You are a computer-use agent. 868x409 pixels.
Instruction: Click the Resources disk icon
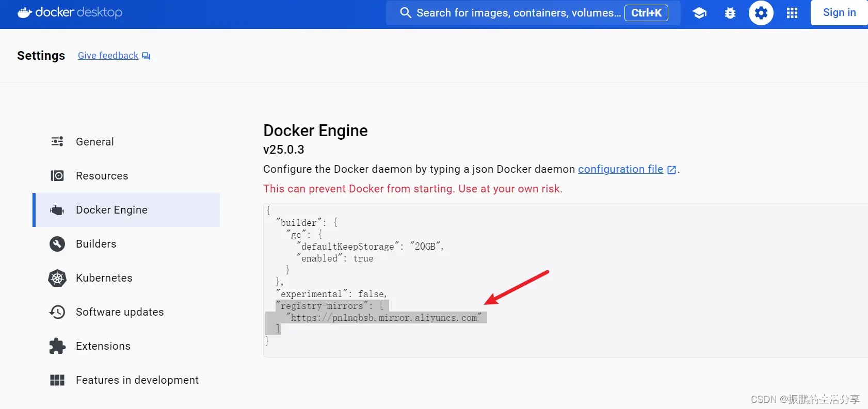point(57,176)
